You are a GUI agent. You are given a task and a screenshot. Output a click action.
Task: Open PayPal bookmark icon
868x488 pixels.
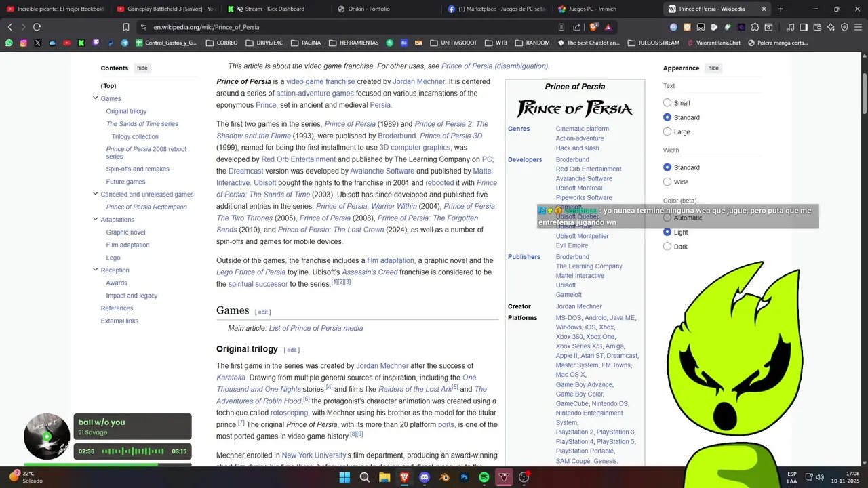point(111,43)
